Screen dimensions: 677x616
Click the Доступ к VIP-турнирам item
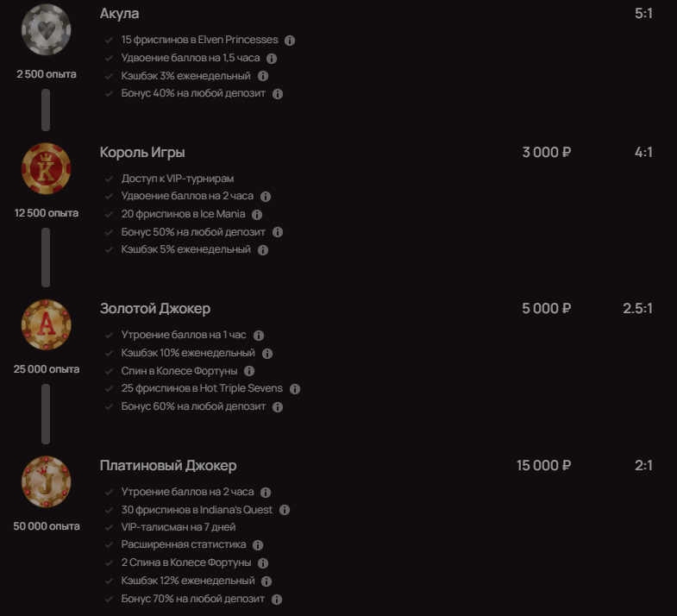point(178,179)
